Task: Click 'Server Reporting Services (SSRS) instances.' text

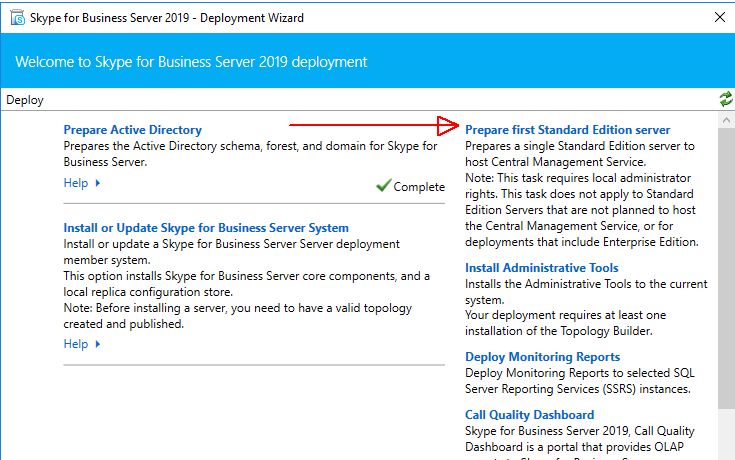Action: point(578,389)
